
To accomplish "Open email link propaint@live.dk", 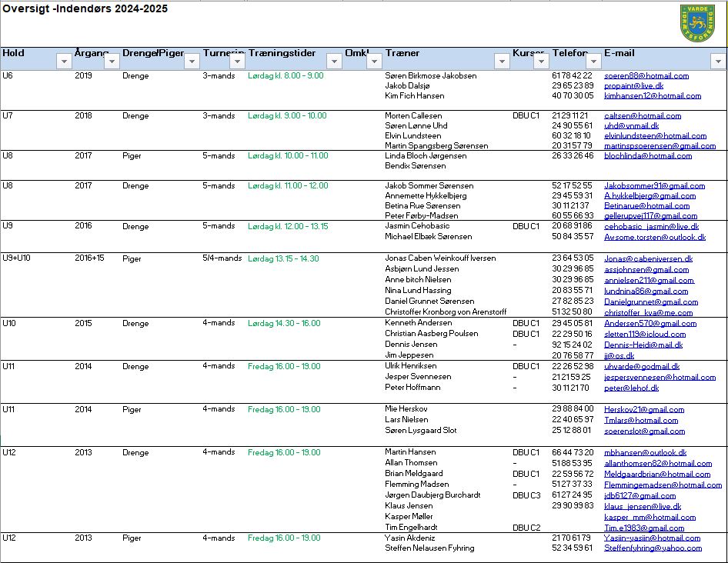I will point(634,86).
